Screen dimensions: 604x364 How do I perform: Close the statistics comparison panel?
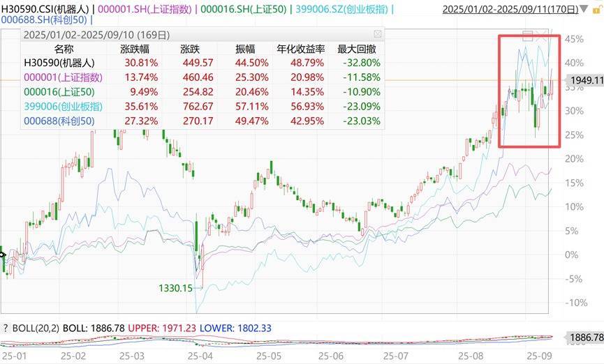click(378, 34)
